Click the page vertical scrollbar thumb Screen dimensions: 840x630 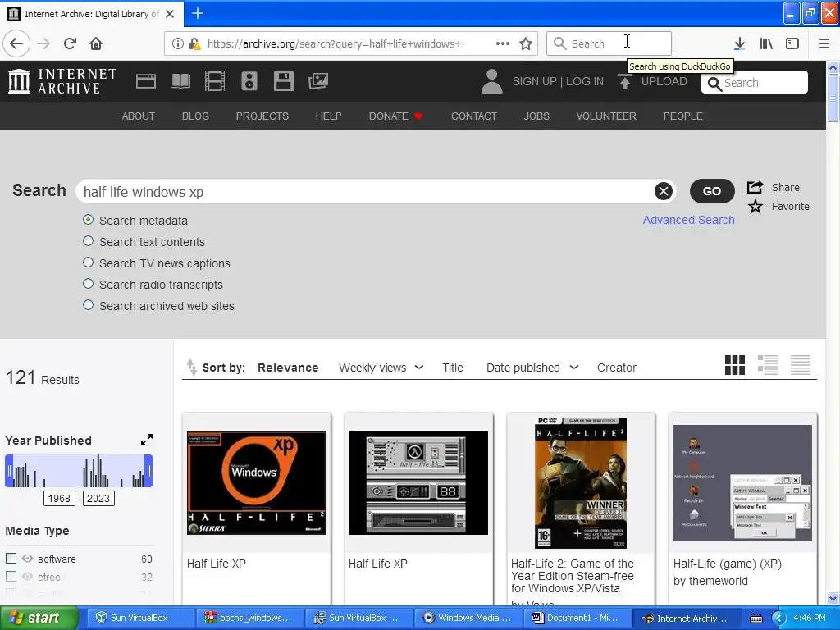(x=833, y=98)
